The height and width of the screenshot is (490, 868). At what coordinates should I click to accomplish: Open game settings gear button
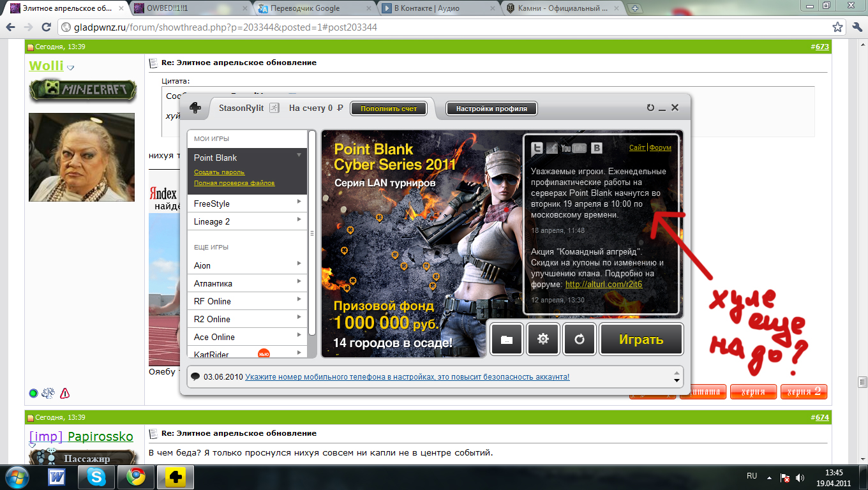543,339
